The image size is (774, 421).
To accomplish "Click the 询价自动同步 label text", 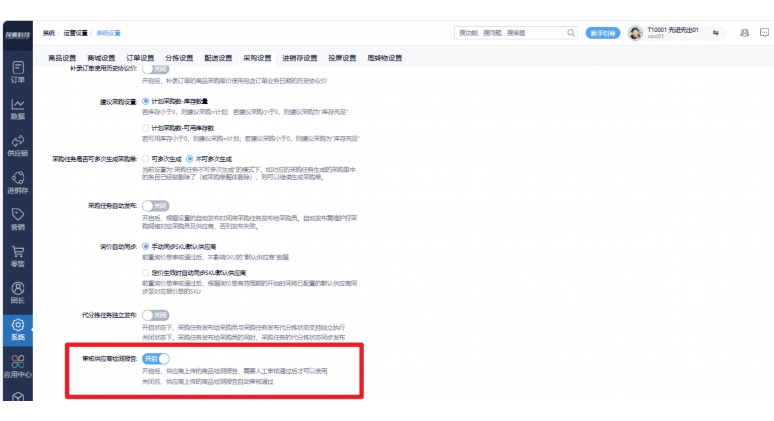I will [118, 246].
